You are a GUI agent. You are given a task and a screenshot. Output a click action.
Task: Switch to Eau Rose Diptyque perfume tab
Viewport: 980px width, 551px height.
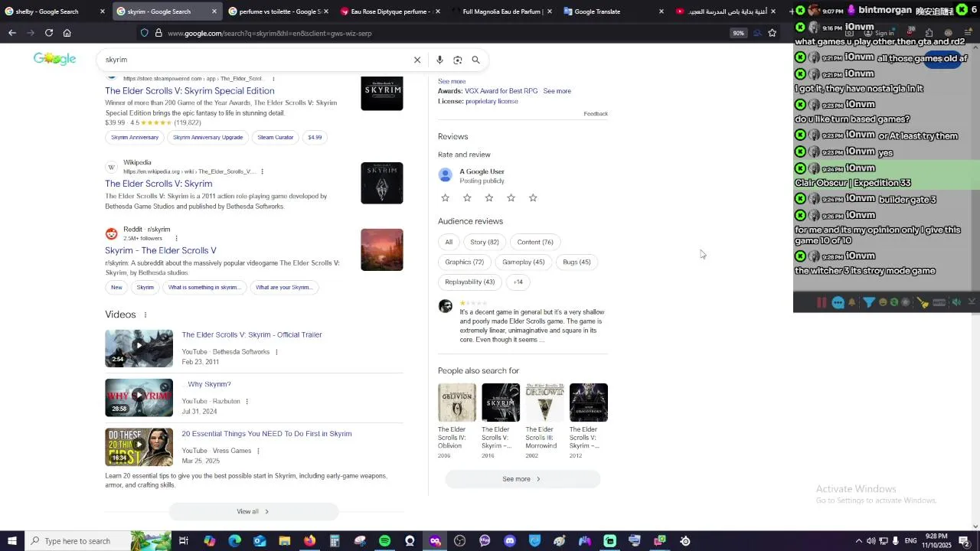tap(390, 11)
